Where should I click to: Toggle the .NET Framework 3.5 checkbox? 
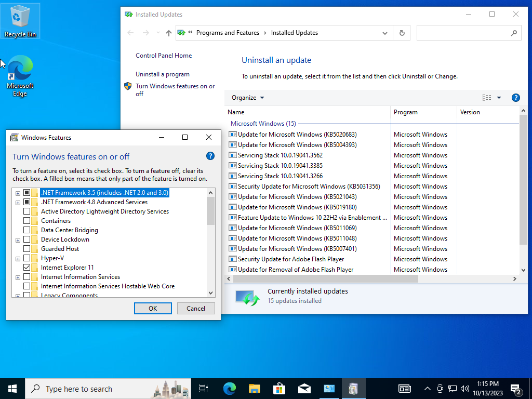point(27,193)
